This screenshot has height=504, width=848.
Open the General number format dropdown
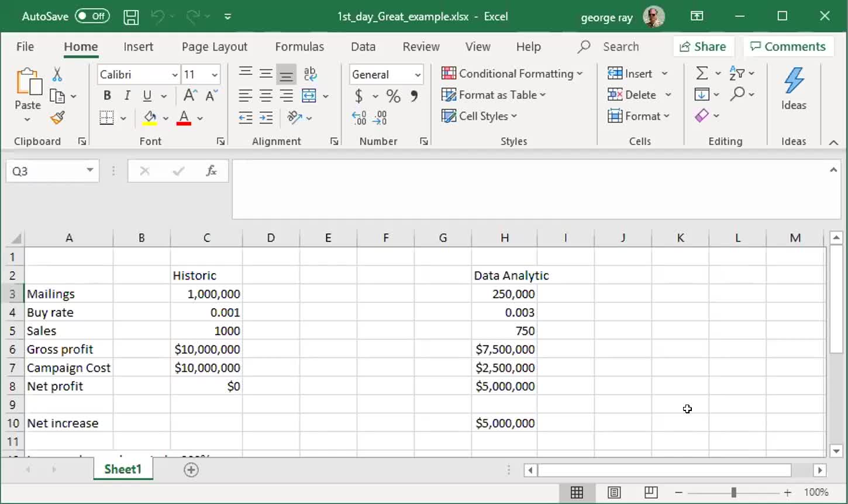tap(418, 75)
